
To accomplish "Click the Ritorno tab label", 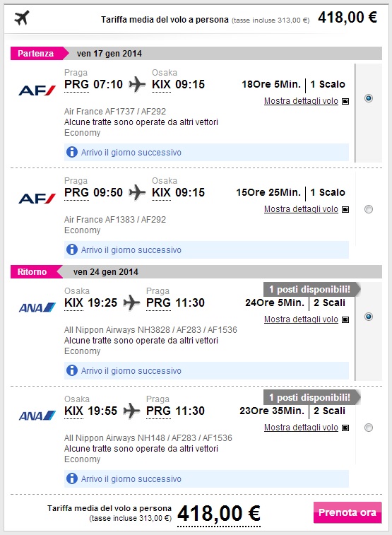I will [32, 271].
